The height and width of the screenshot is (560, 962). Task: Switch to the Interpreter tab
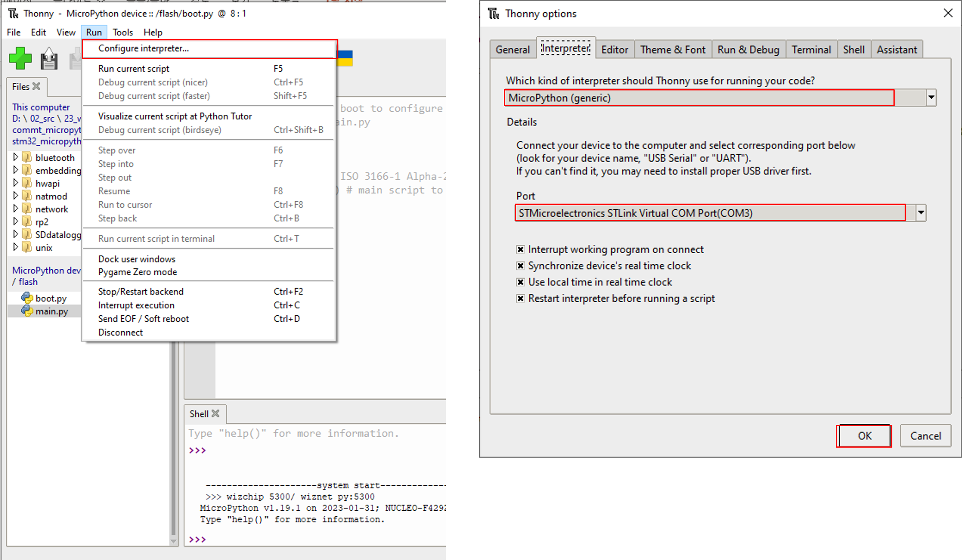coord(565,48)
